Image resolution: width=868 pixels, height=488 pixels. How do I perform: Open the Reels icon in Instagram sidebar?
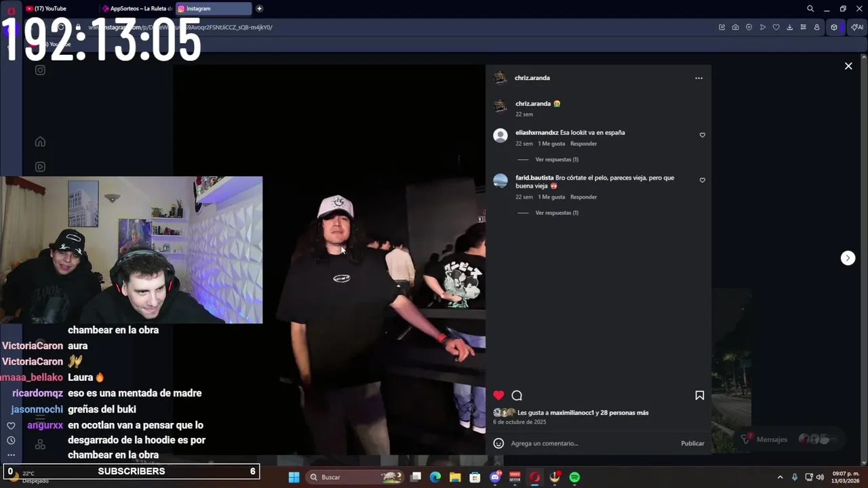coord(40,167)
